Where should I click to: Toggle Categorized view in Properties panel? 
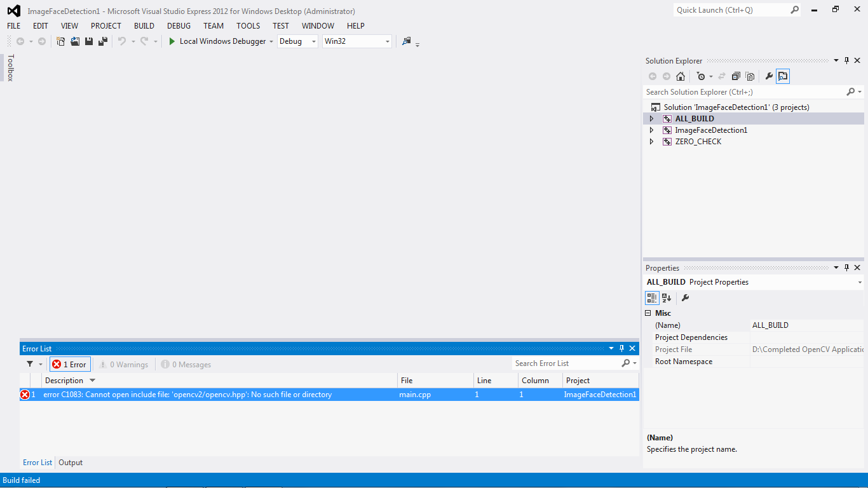click(x=652, y=297)
